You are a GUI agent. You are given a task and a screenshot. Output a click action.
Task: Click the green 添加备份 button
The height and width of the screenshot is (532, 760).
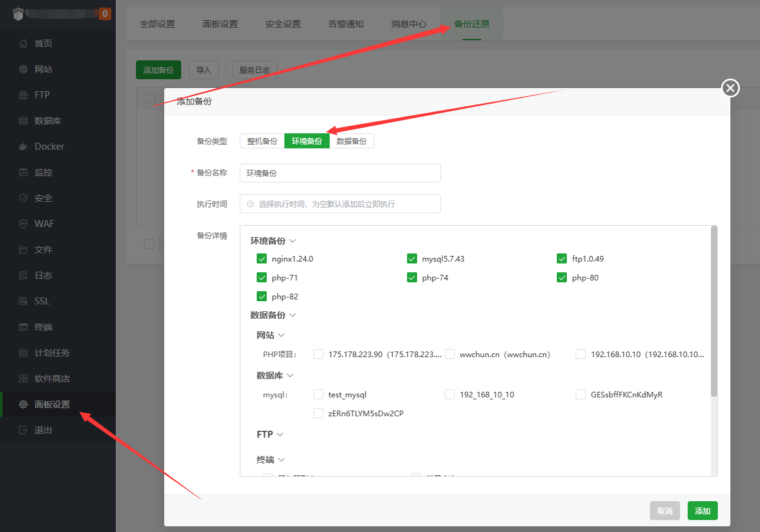(159, 70)
